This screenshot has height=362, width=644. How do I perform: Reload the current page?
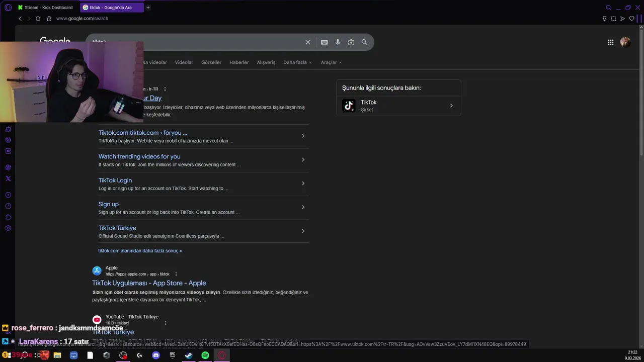[x=38, y=19]
